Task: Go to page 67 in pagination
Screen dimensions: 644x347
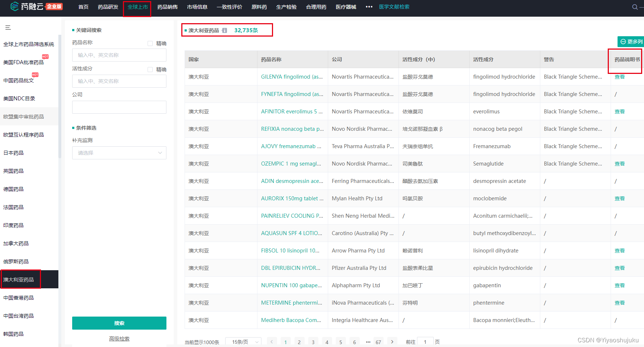Action: pos(378,342)
